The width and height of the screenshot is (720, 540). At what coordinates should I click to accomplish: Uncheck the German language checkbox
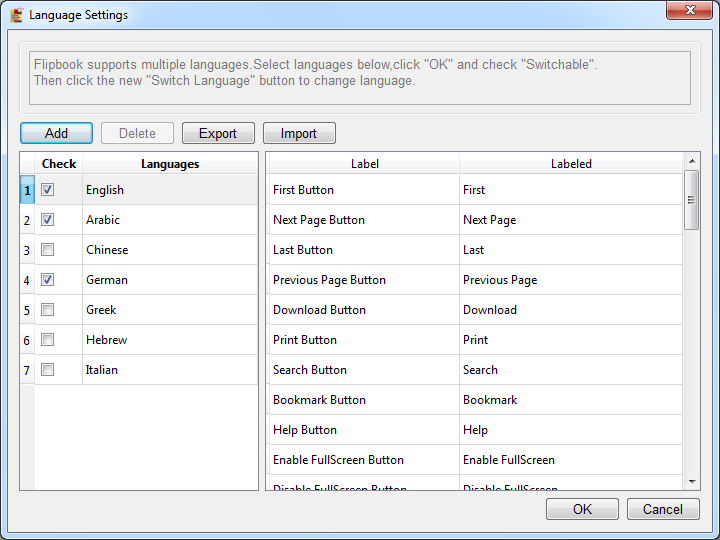coord(48,280)
